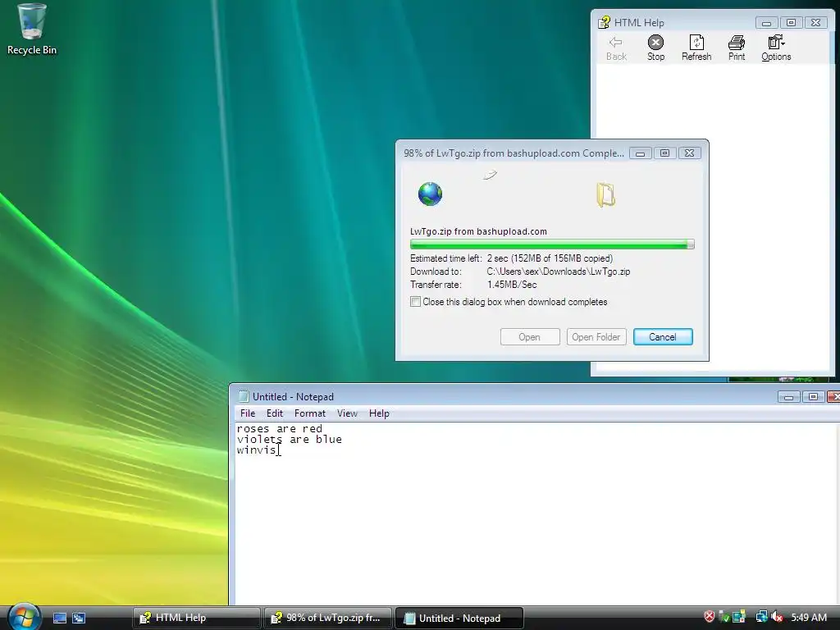Viewport: 840px width, 630px height.
Task: Click the estimated time left value
Action: pyautogui.click(x=550, y=258)
